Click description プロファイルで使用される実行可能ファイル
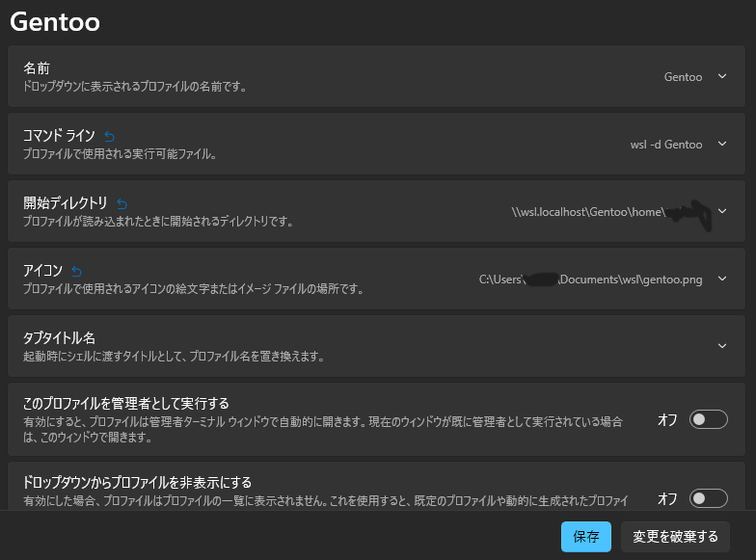Image resolution: width=756 pixels, height=560 pixels. coord(120,154)
